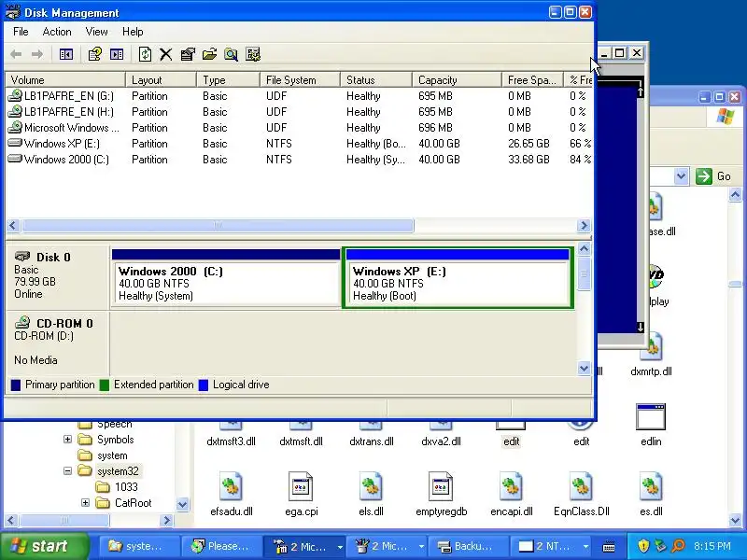Select the Windows XP (E:) drive icon in list
Image resolution: width=747 pixels, height=560 pixels.
(x=15, y=143)
